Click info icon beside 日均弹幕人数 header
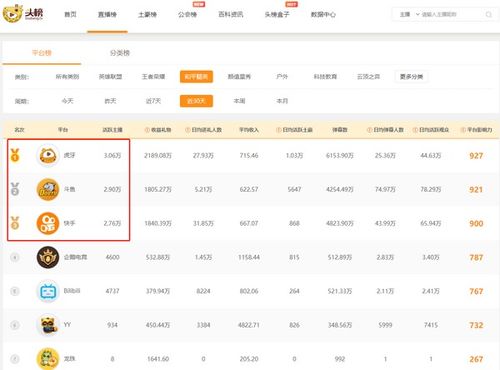Image resolution: width=500 pixels, height=370 pixels. point(369,130)
